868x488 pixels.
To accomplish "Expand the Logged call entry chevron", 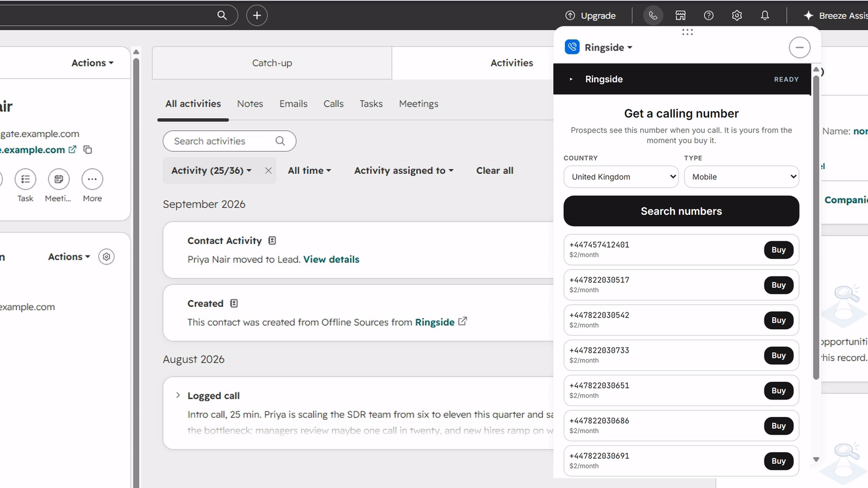I will click(177, 395).
